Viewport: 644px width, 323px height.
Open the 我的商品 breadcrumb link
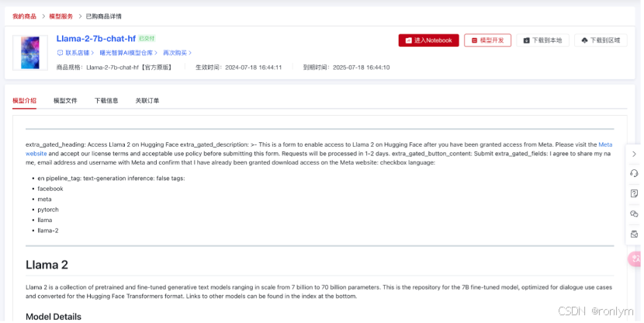[x=24, y=16]
